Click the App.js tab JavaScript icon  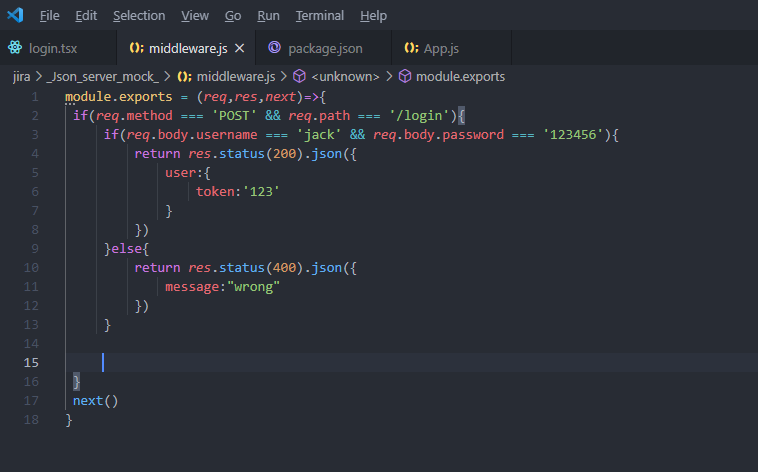click(x=411, y=48)
